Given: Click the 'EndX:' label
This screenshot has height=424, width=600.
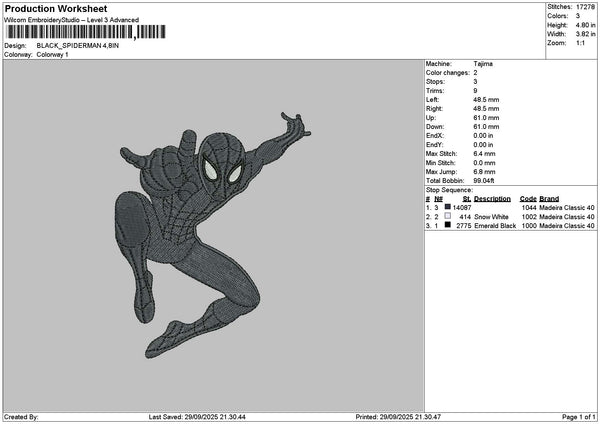Looking at the screenshot, I should (434, 136).
